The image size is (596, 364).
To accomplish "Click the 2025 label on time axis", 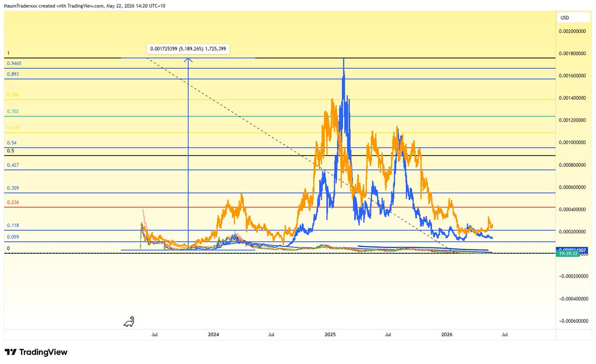I will coord(330,335).
